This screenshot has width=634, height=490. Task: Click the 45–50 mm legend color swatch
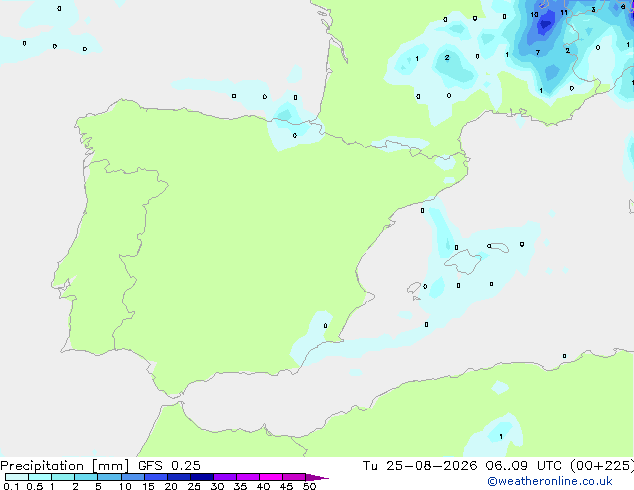pyautogui.click(x=294, y=477)
